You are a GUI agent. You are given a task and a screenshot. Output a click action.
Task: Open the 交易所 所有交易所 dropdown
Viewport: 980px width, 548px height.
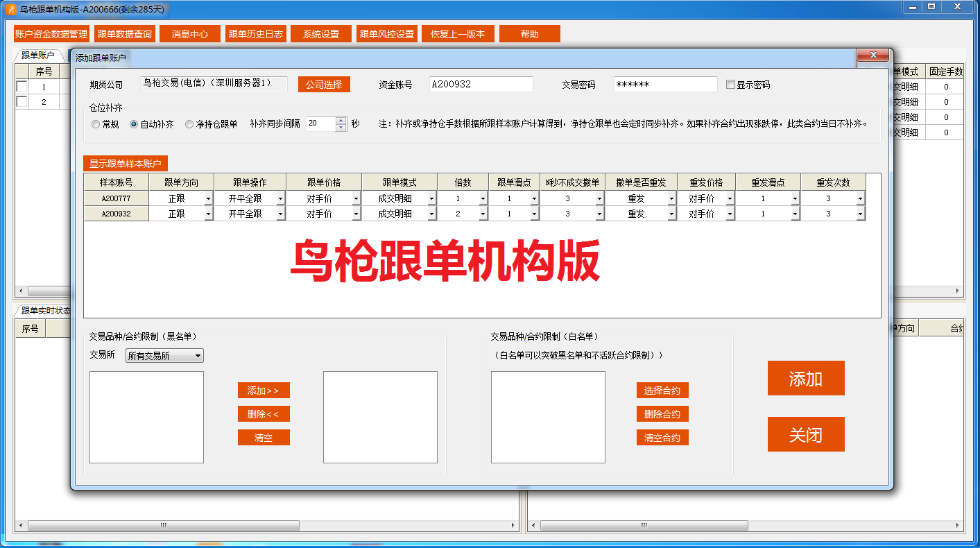coord(164,356)
